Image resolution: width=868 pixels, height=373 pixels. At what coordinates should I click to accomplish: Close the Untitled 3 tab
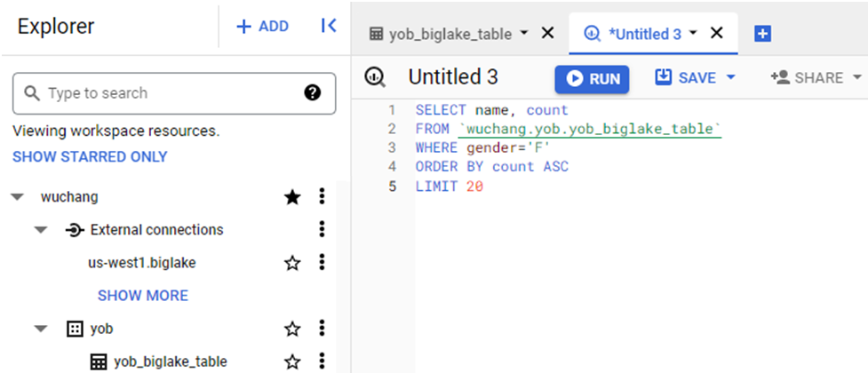(x=717, y=34)
